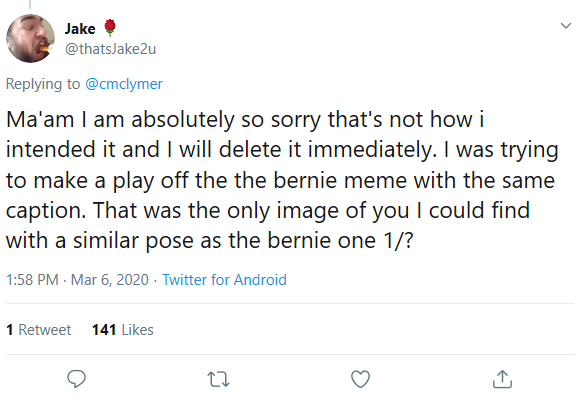Click the thread connector line above the avatar
The image size is (578, 400).
[30, 4]
